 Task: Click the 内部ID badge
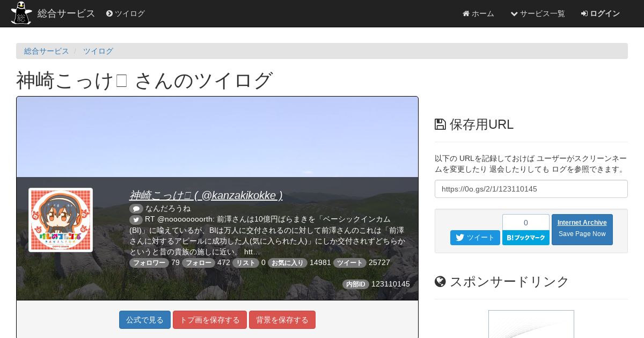point(356,284)
